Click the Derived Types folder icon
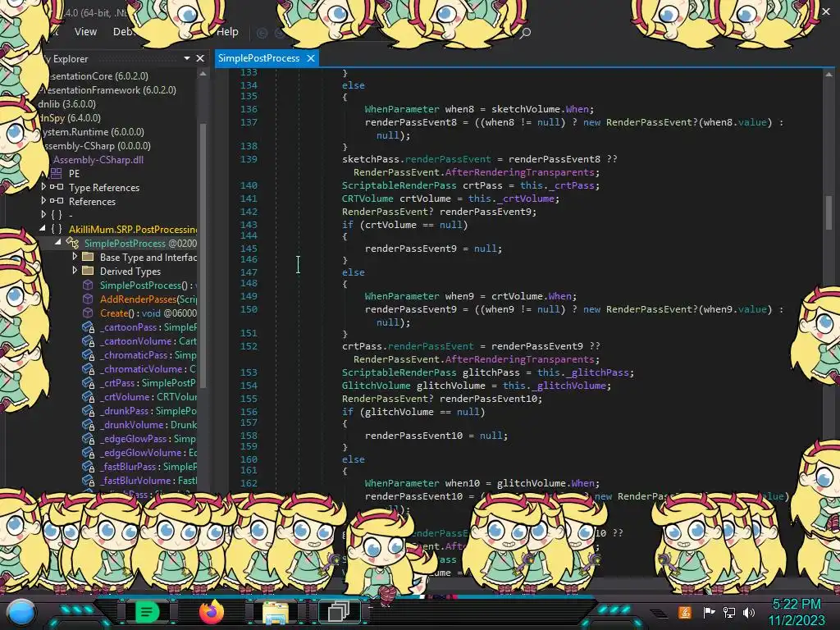This screenshot has height=630, width=840. 88,271
